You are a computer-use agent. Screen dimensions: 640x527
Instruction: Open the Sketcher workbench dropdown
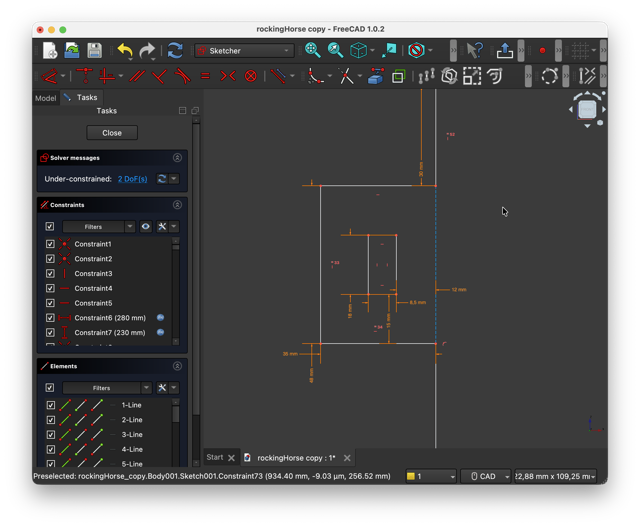coord(244,51)
